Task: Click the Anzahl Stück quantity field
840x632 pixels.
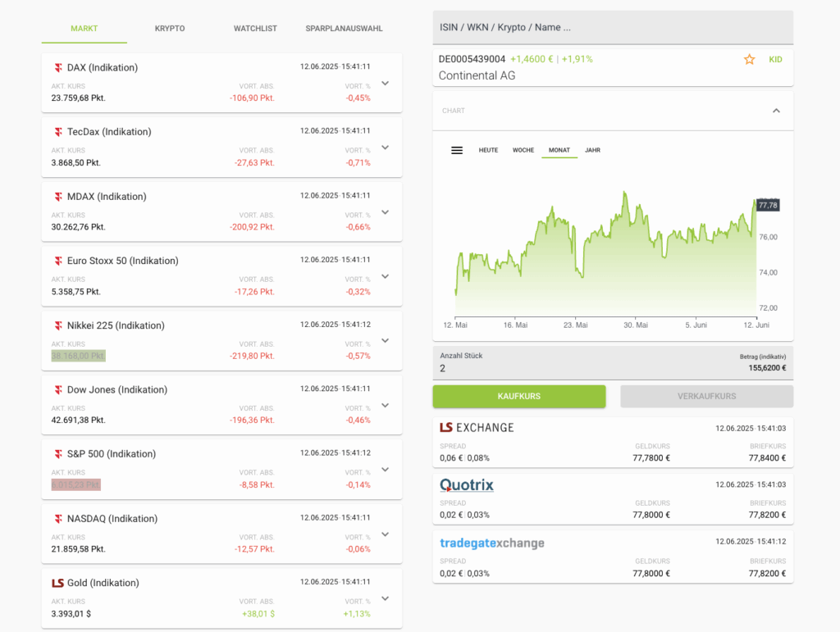Action: pyautogui.click(x=613, y=363)
